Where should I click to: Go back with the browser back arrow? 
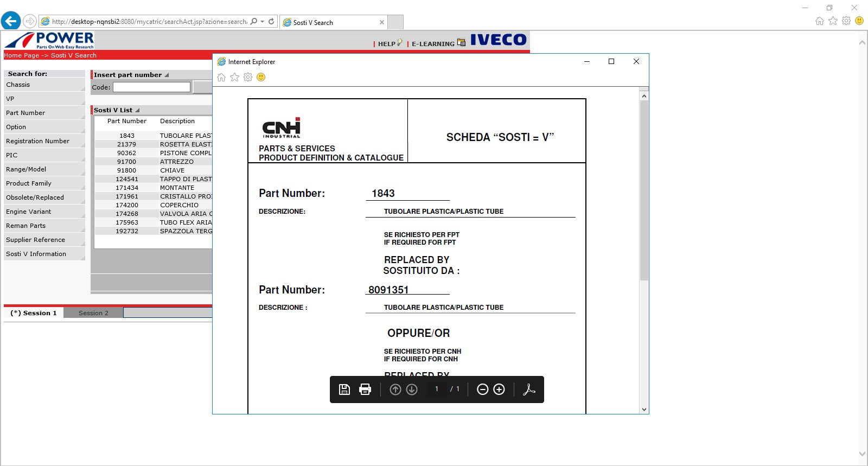[11, 21]
